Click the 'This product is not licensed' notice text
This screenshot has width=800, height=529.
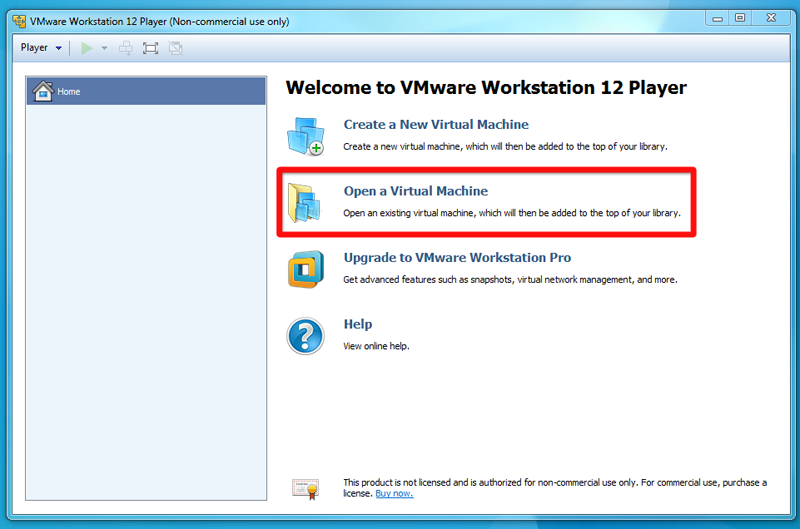555,488
